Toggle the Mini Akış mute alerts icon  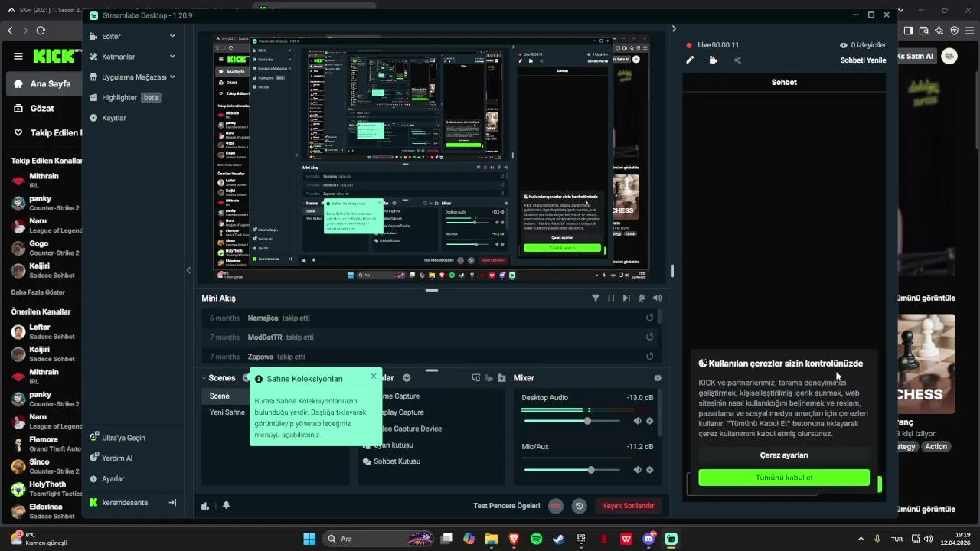point(642,298)
